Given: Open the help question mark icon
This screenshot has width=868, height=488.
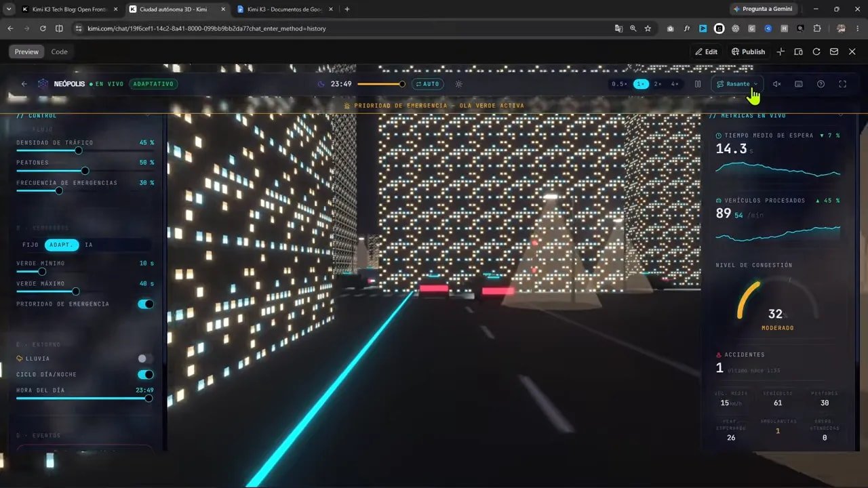Looking at the screenshot, I should coord(821,84).
